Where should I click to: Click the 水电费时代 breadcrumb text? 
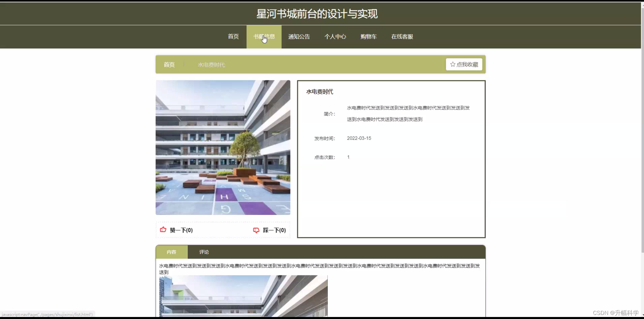point(211,64)
